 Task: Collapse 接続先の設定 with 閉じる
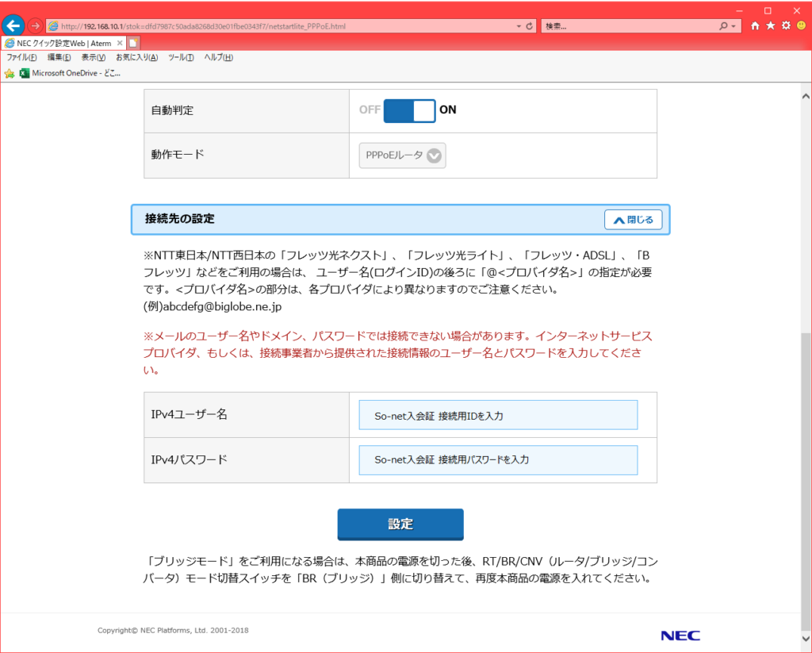point(633,219)
